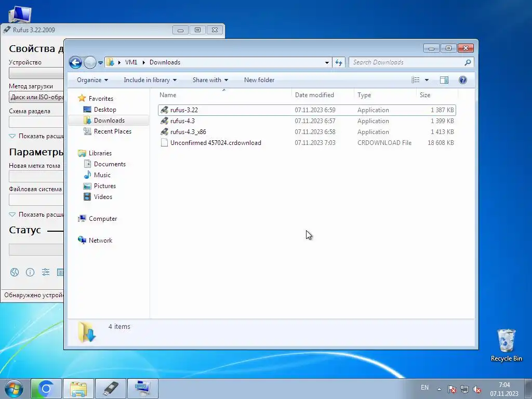Select Libraries in the navigation pane
The image size is (532, 399).
(100, 153)
